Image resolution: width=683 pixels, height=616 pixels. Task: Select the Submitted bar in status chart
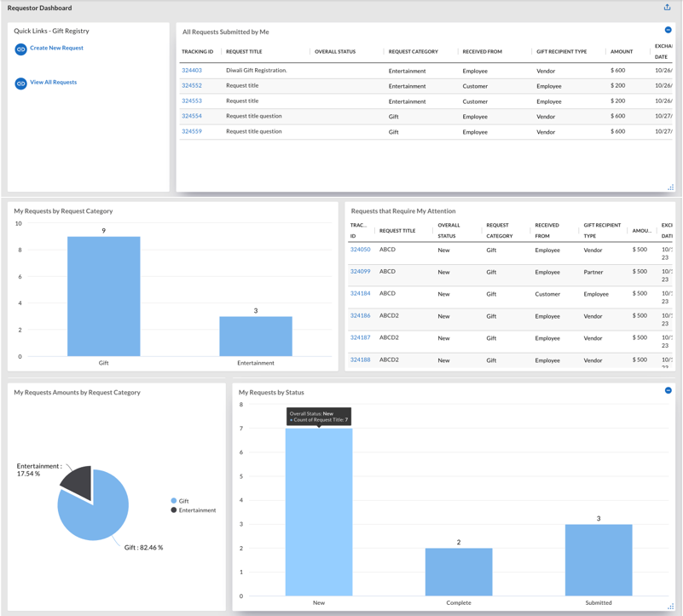click(599, 560)
